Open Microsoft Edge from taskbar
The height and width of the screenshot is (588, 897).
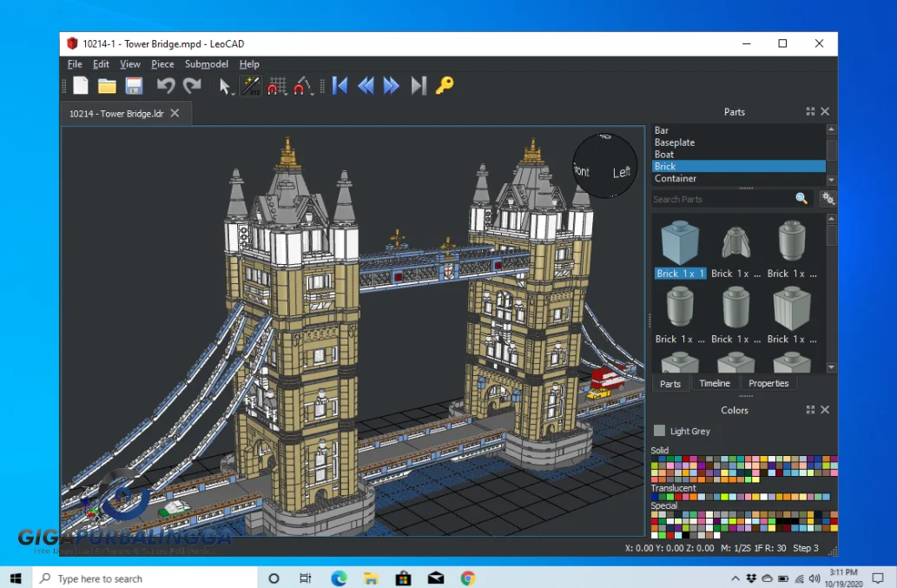tap(339, 578)
